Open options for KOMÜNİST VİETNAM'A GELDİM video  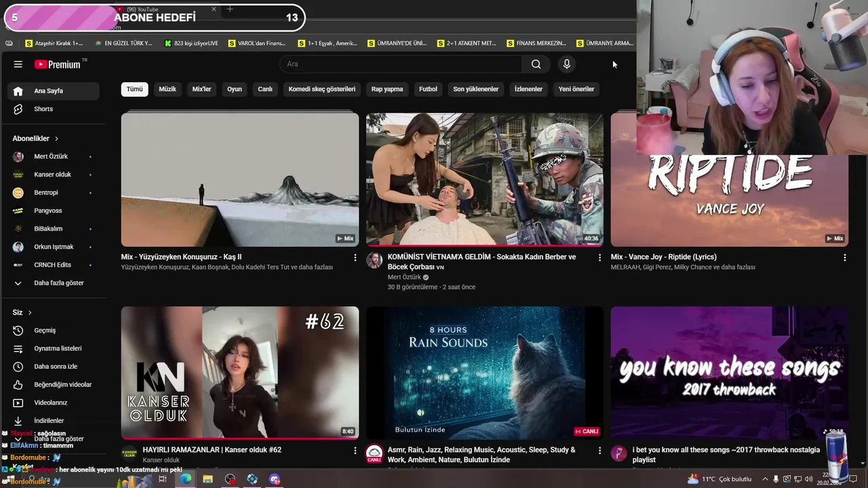[599, 258]
